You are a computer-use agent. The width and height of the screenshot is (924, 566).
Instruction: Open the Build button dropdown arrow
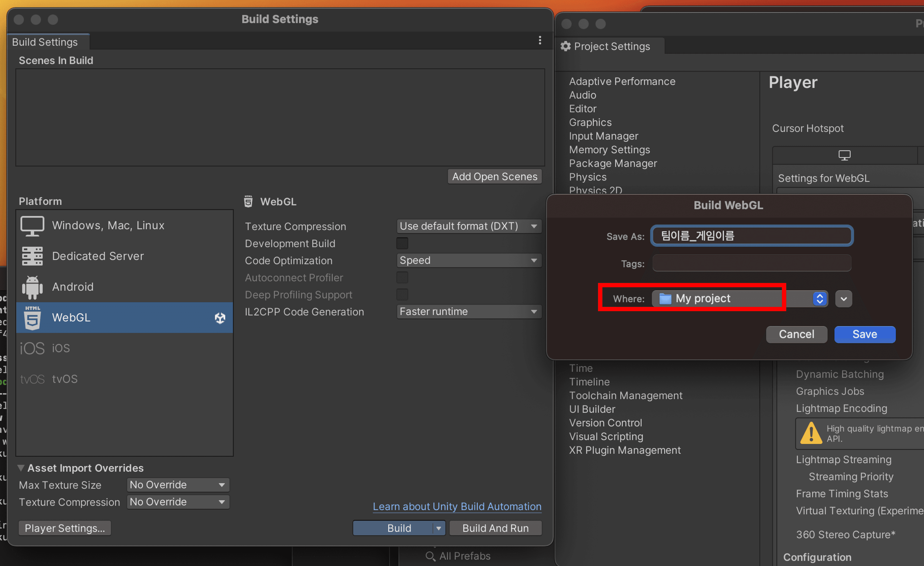[x=438, y=528]
